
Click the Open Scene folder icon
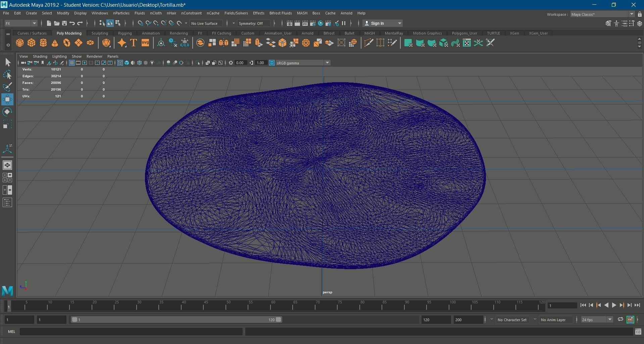56,23
